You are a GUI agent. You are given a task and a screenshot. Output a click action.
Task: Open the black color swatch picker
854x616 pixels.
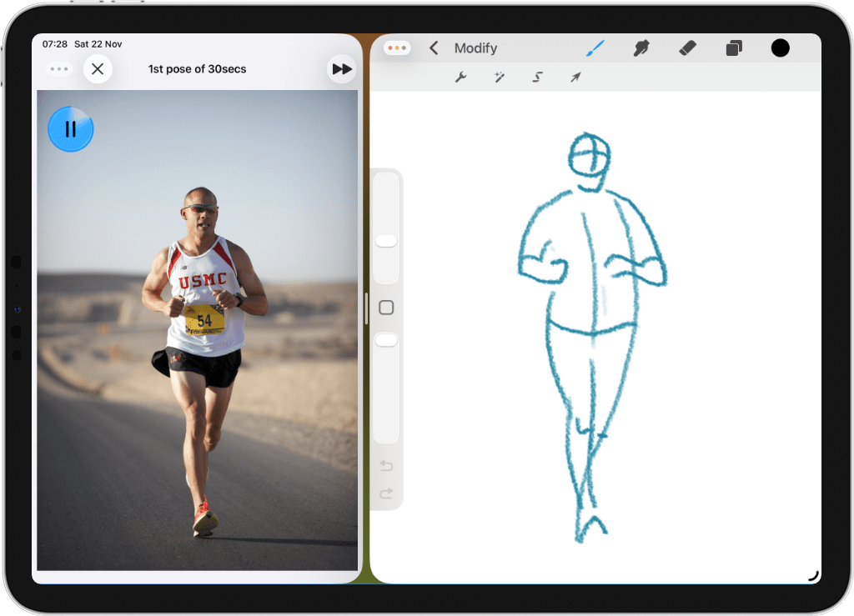[x=780, y=48]
